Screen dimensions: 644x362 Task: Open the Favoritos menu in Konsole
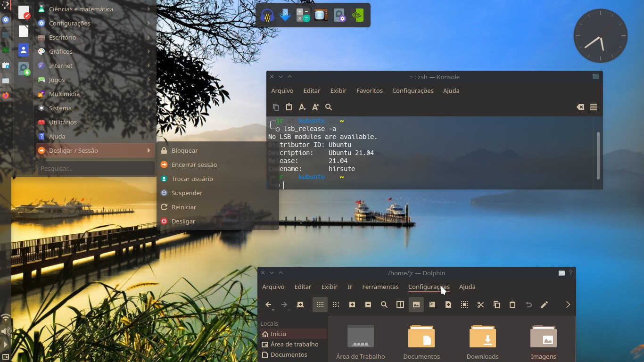(x=370, y=90)
